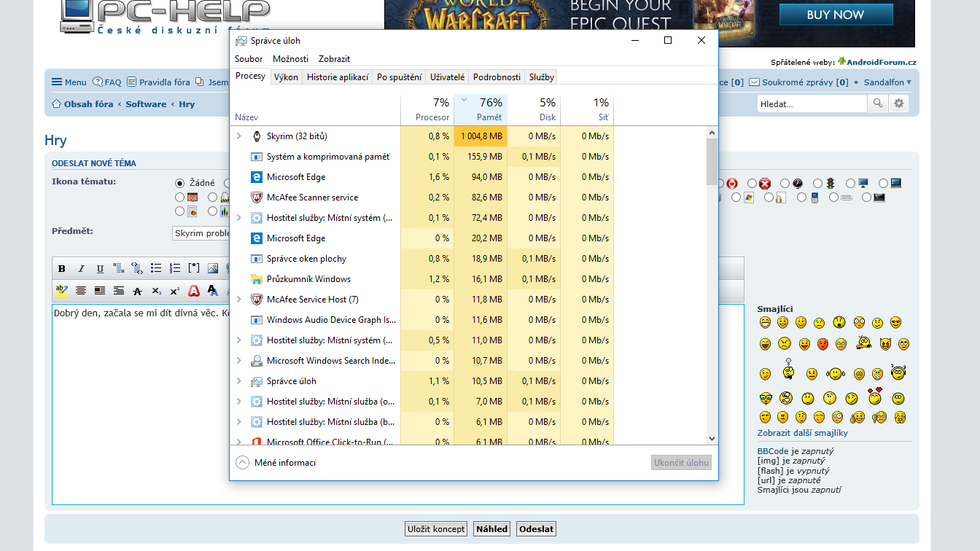
Task: Apply subscript formatting in the editor
Action: [x=156, y=291]
